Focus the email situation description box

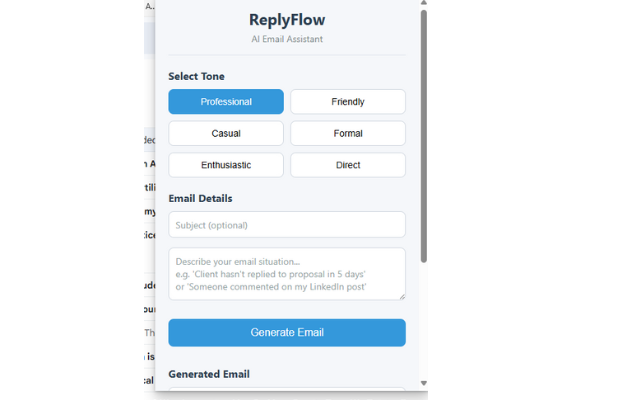tap(287, 273)
